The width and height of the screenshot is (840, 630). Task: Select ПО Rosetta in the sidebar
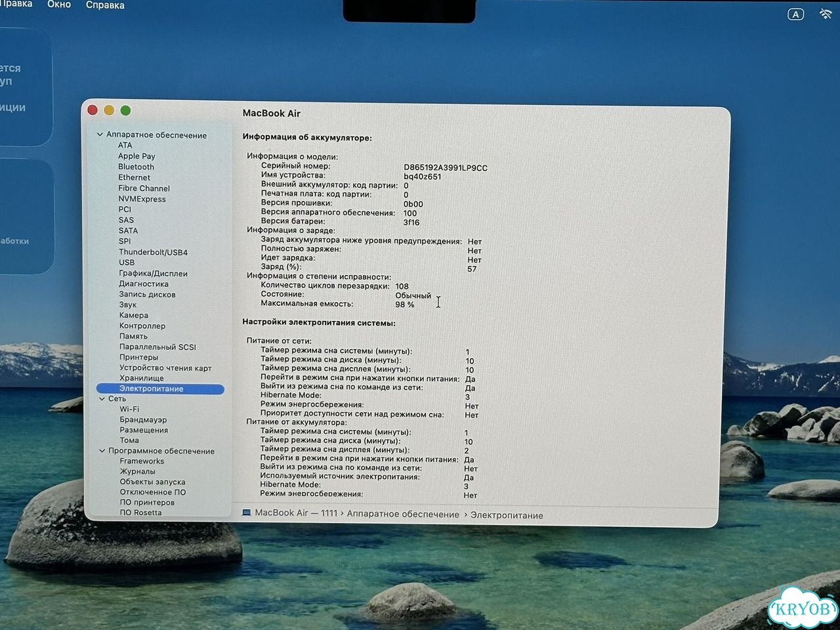coord(140,513)
